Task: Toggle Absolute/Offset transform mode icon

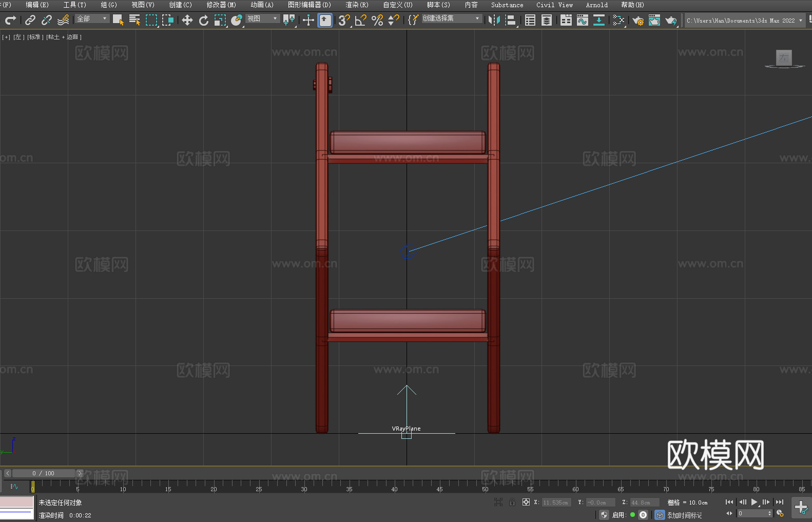Action: pyautogui.click(x=526, y=502)
